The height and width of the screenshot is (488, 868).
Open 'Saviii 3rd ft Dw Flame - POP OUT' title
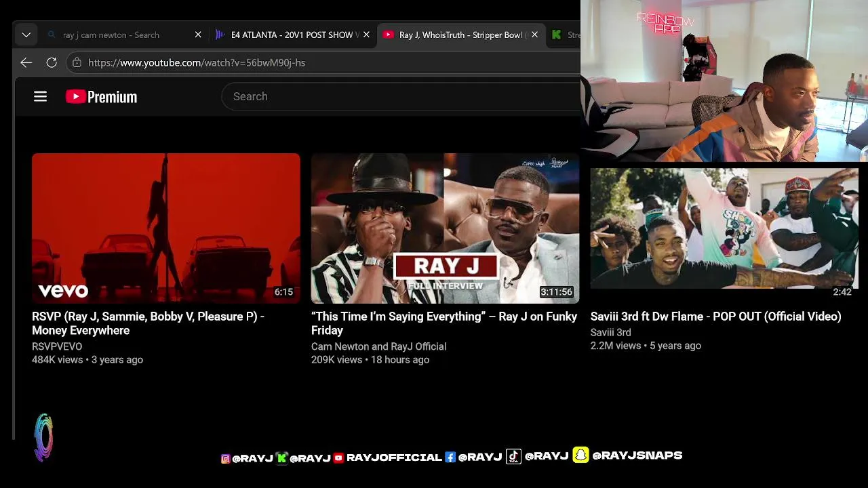[715, 317]
